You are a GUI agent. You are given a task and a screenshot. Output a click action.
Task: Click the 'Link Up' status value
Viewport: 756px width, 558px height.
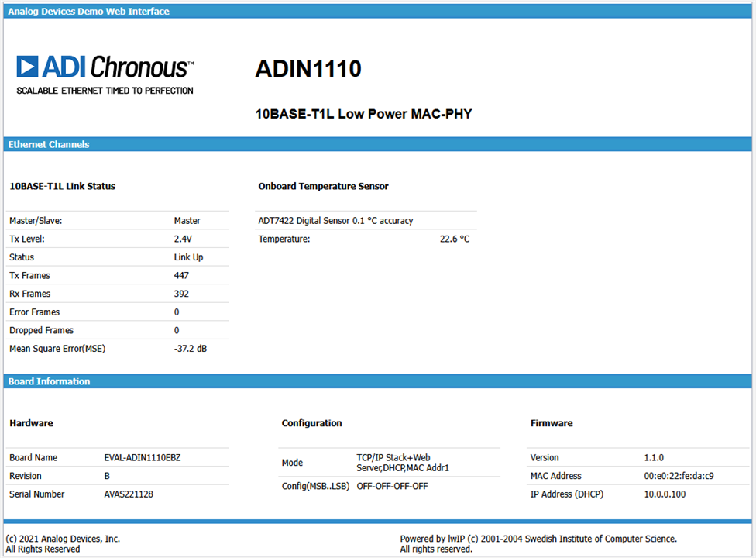pyautogui.click(x=188, y=257)
